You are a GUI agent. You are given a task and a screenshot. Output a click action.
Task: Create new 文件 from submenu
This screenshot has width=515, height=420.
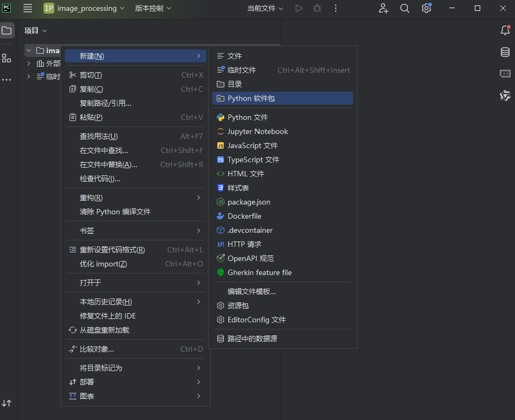pyautogui.click(x=283, y=56)
